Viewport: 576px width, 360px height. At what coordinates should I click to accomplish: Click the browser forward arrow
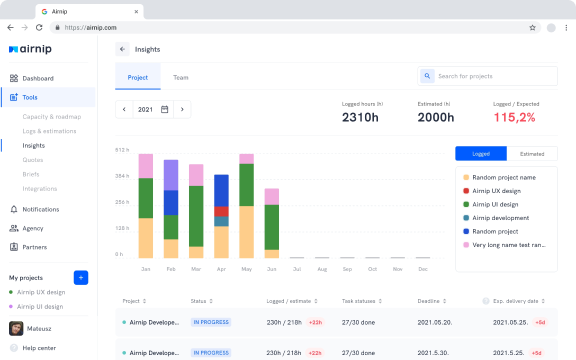coord(25,28)
